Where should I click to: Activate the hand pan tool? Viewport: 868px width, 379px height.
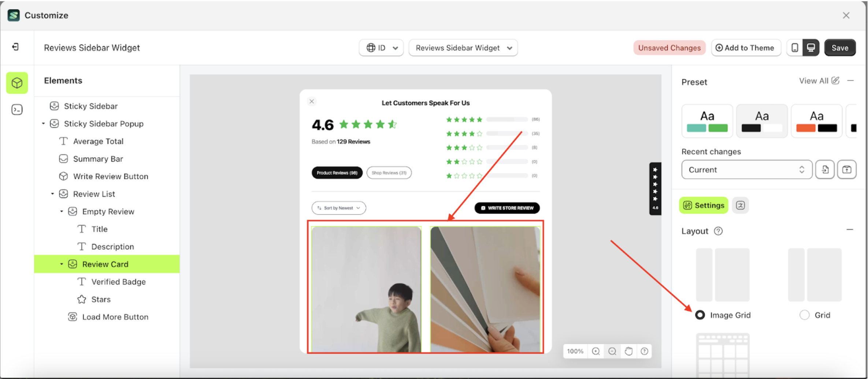coord(628,351)
